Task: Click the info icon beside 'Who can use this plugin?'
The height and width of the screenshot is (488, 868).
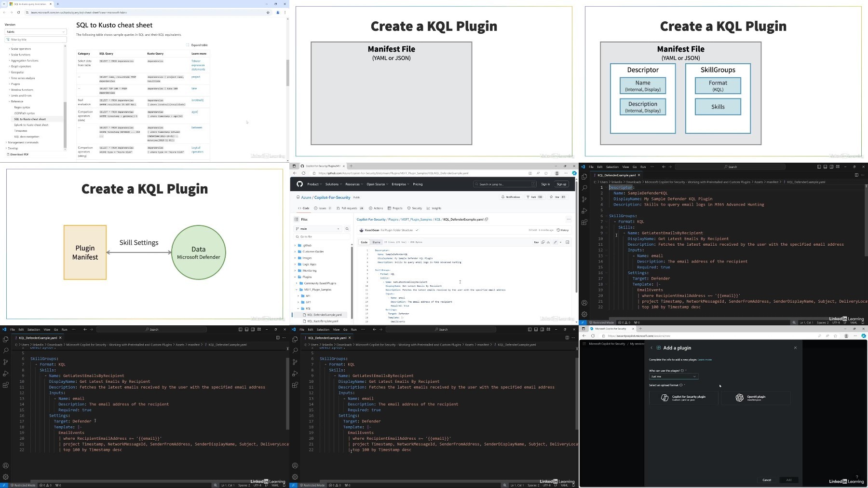Action: [682, 371]
